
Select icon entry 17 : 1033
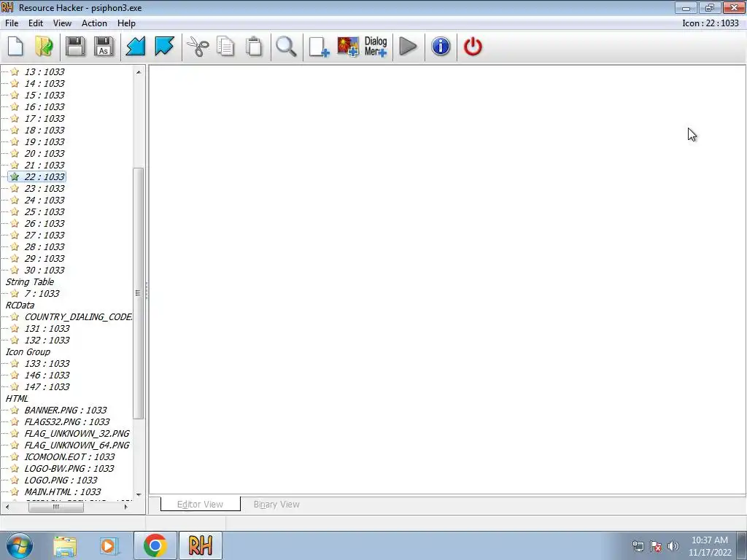click(x=44, y=119)
